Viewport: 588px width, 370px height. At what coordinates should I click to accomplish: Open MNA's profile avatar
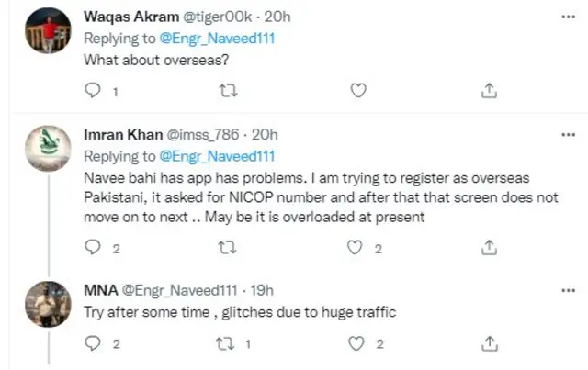click(x=49, y=302)
